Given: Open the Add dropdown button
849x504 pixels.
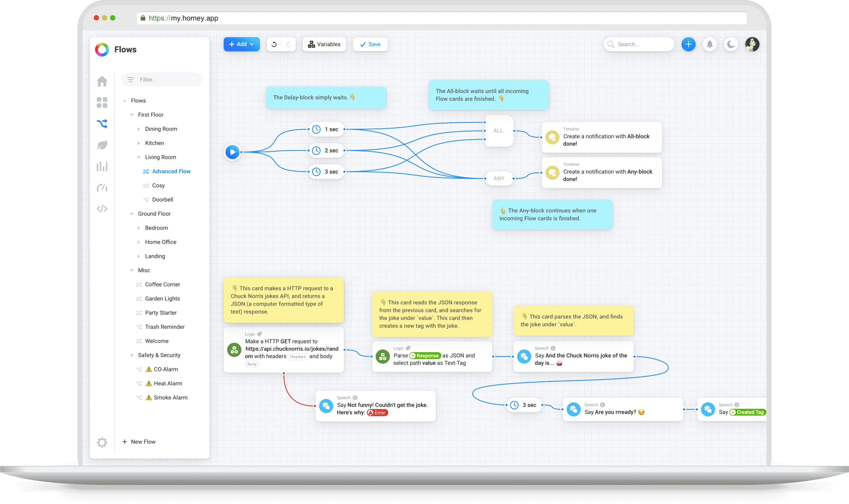Looking at the screenshot, I should (x=241, y=44).
